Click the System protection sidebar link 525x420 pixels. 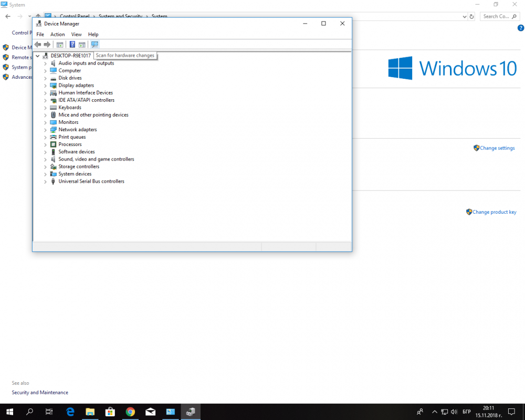pos(22,67)
